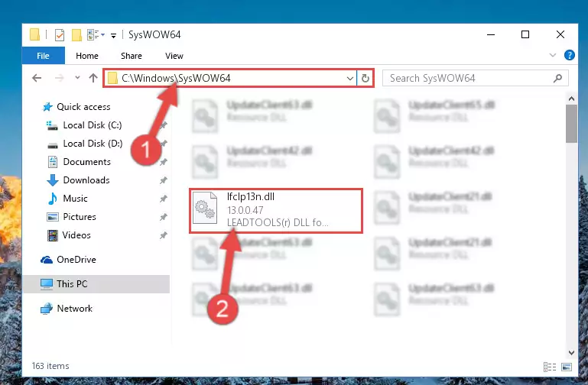Viewport: 588px width, 385px height.
Task: Minimize the SysWOW64 window
Action: tap(491, 35)
